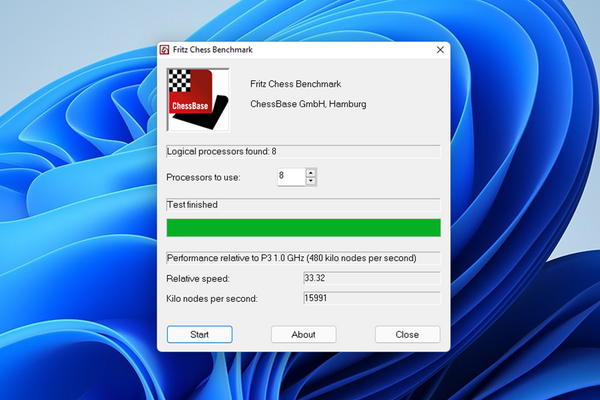Click the Kilo nodes per second label
This screenshot has height=400, width=600.
(212, 298)
